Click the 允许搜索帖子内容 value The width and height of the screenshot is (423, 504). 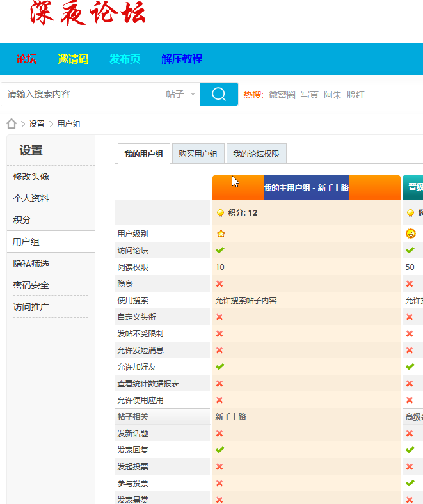pos(246,301)
